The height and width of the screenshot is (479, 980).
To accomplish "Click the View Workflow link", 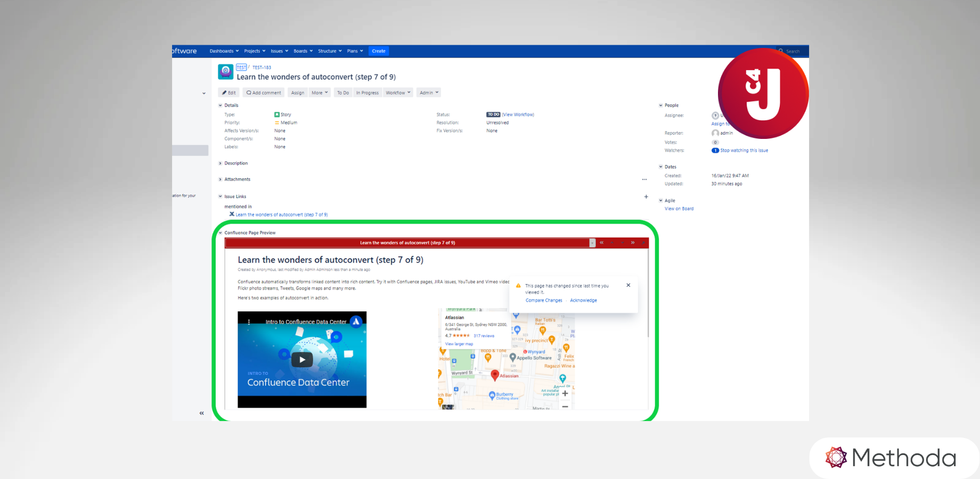I will click(x=518, y=114).
